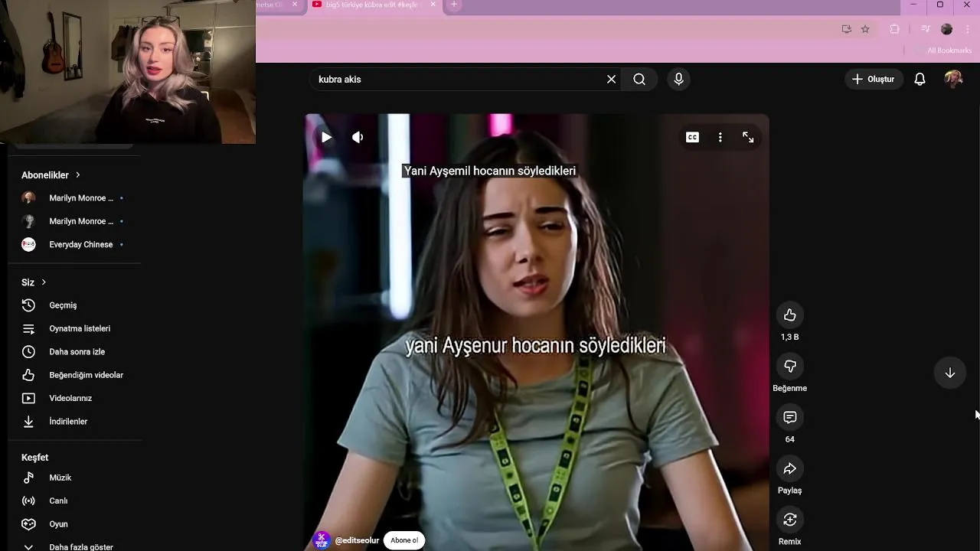
Task: Open the Chrome three-dot menu
Action: pos(968,29)
